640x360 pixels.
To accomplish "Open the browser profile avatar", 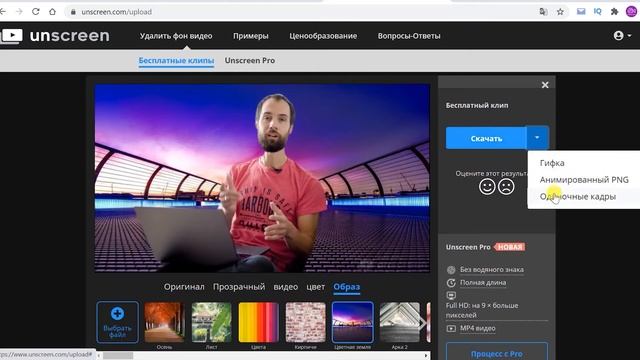I will [631, 11].
